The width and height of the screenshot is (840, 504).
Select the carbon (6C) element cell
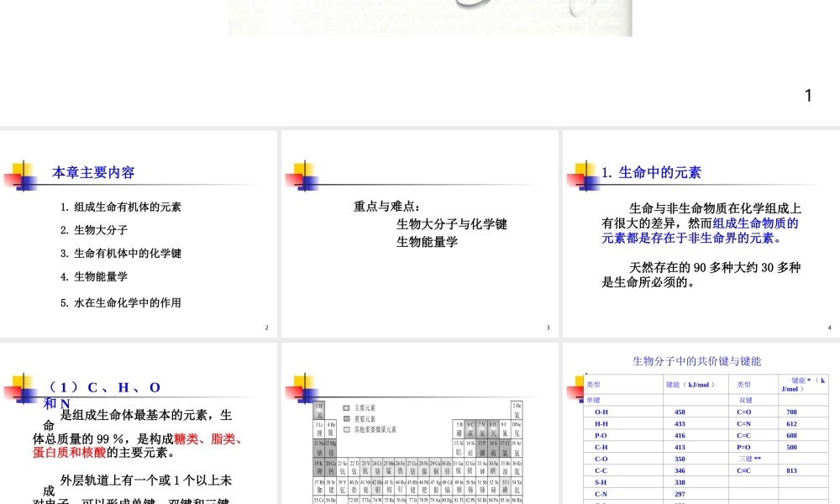[471, 428]
